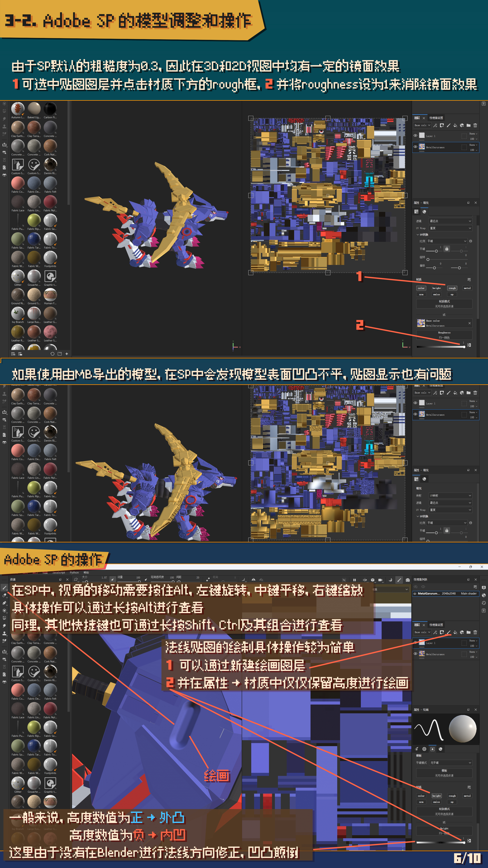
Task: Open Alpha tab icon in 属性-绘画 panel
Action: pos(424,749)
